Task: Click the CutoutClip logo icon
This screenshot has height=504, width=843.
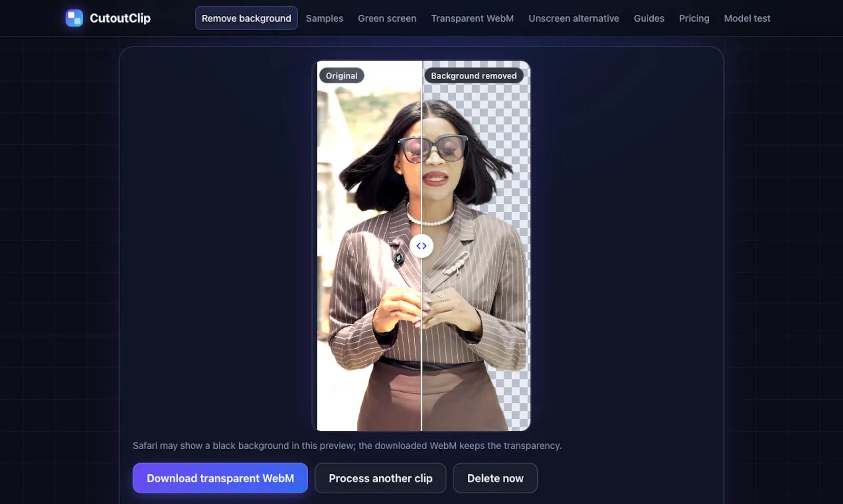Action: [x=74, y=18]
